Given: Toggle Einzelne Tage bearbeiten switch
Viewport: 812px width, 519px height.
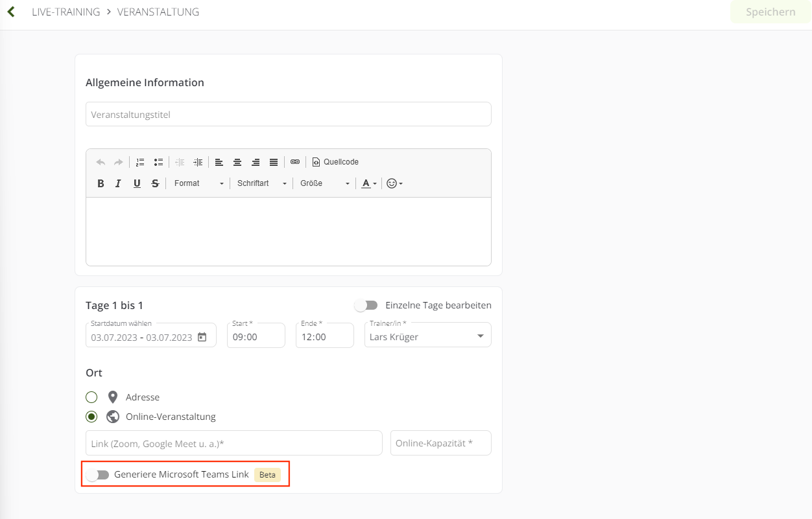Looking at the screenshot, I should (366, 305).
